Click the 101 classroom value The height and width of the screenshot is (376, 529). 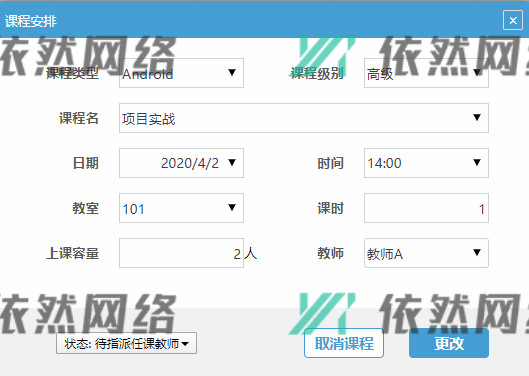coord(134,209)
